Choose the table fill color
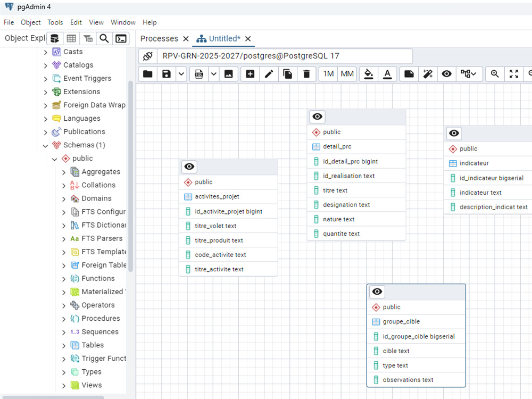The width and height of the screenshot is (532, 399). [x=369, y=74]
